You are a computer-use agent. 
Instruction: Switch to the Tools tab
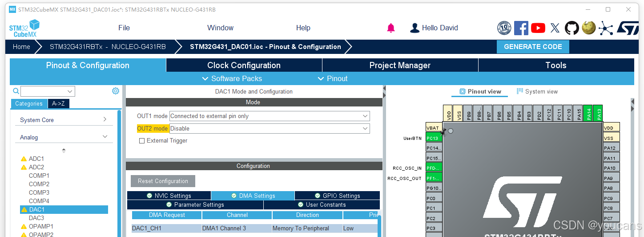click(556, 65)
